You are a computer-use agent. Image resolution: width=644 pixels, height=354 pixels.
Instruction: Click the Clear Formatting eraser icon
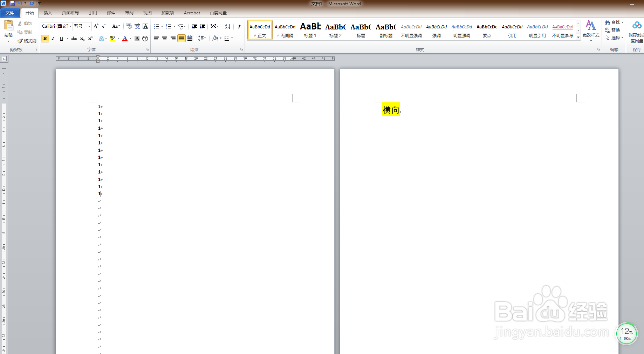[x=129, y=26]
